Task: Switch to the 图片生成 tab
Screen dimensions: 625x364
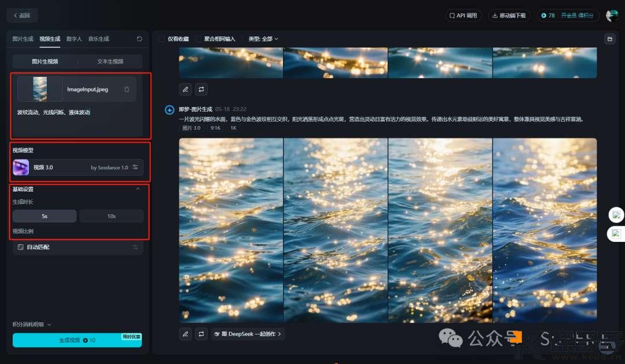Action: click(x=23, y=39)
